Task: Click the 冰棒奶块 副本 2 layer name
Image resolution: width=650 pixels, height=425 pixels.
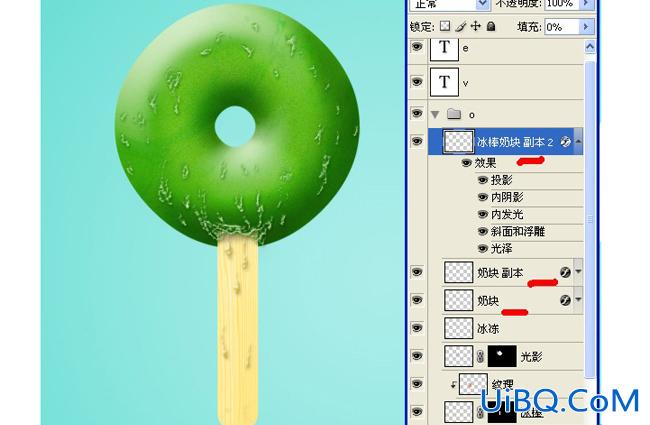Action: [x=515, y=142]
